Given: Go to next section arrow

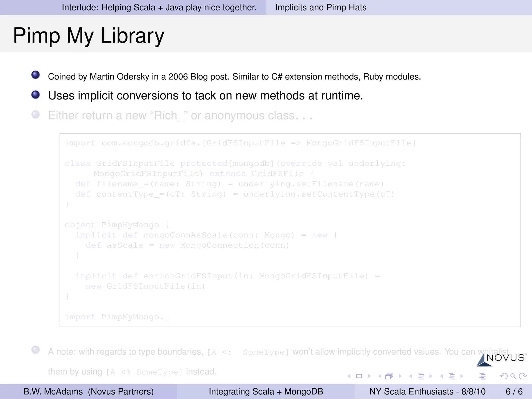Looking at the screenshot, I should pyautogui.click(x=462, y=376).
